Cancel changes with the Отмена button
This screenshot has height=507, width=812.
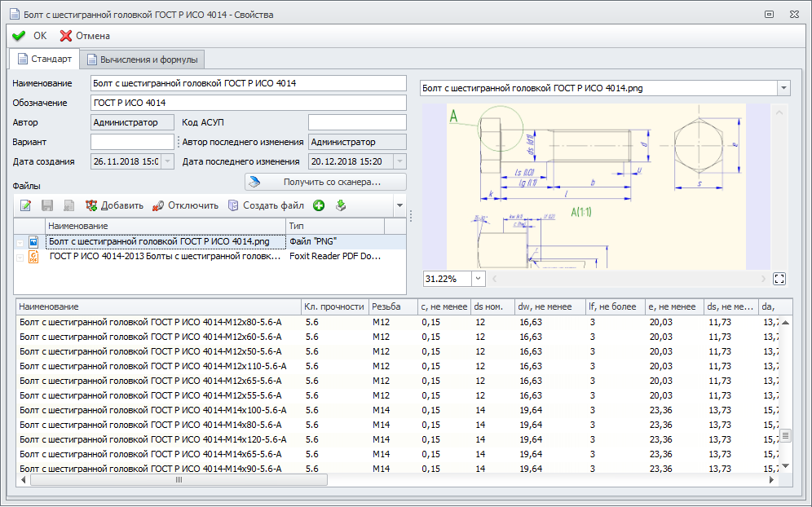(85, 36)
